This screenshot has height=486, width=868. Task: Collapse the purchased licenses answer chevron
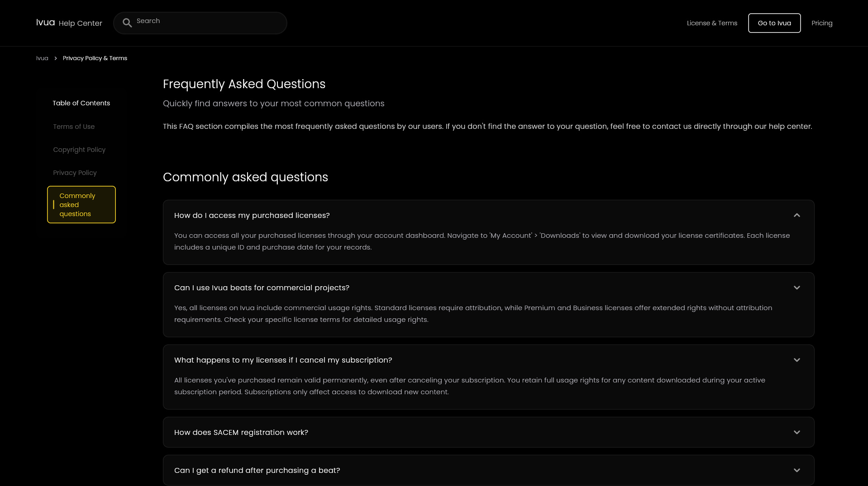click(x=797, y=215)
